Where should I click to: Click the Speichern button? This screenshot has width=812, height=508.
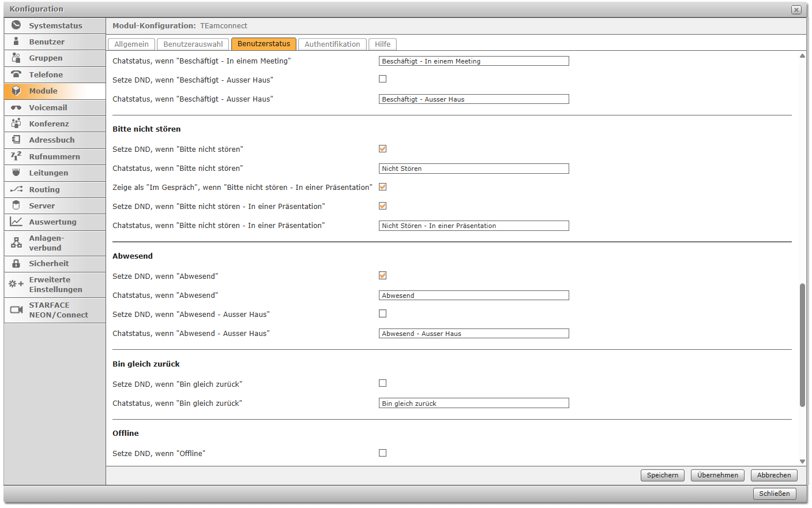(x=663, y=475)
